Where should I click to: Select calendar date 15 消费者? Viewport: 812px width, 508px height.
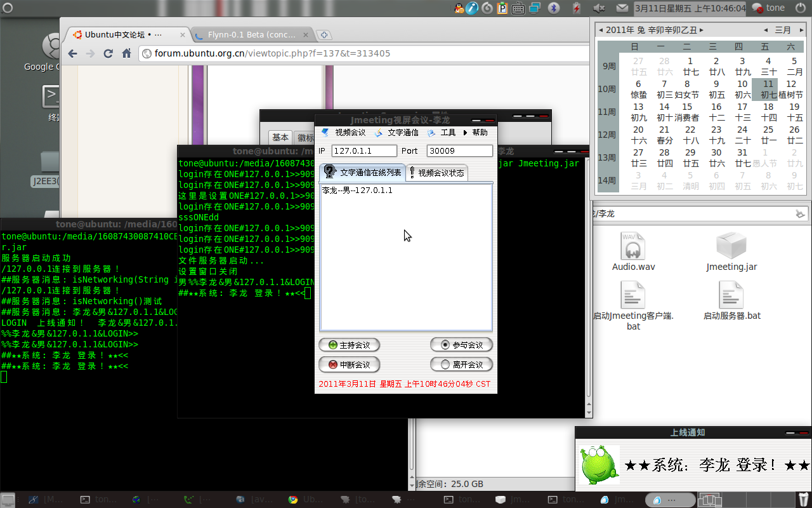[687, 112]
